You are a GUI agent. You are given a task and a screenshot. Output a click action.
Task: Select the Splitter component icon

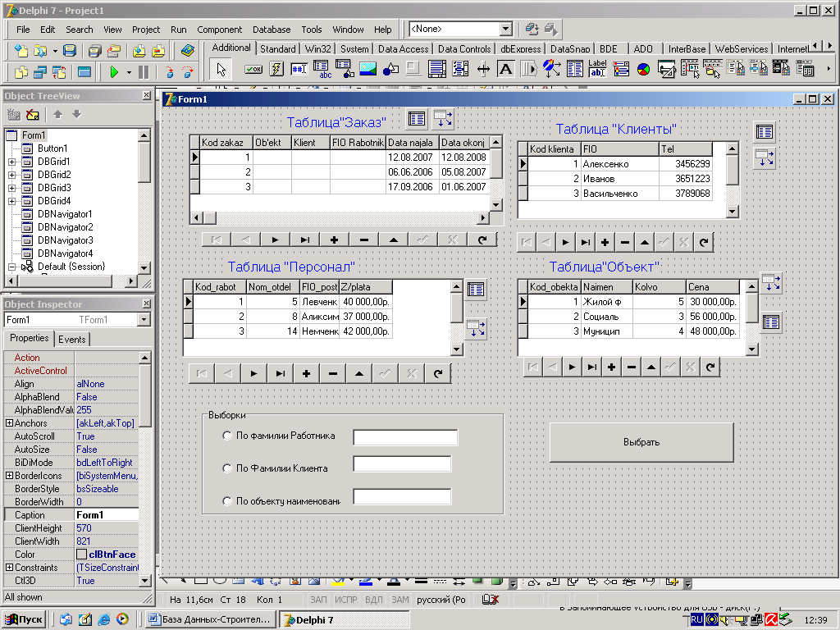point(483,69)
